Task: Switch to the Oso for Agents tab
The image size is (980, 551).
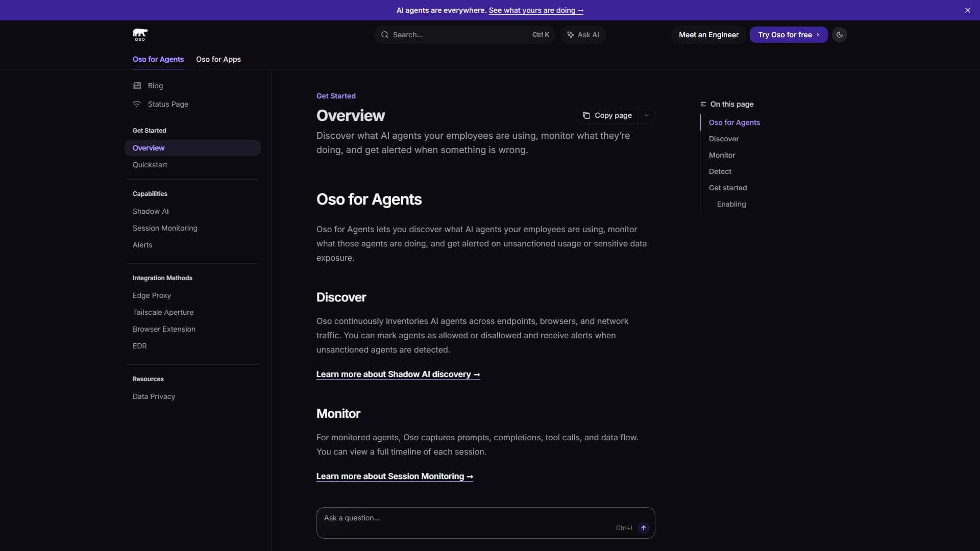Action: click(158, 59)
